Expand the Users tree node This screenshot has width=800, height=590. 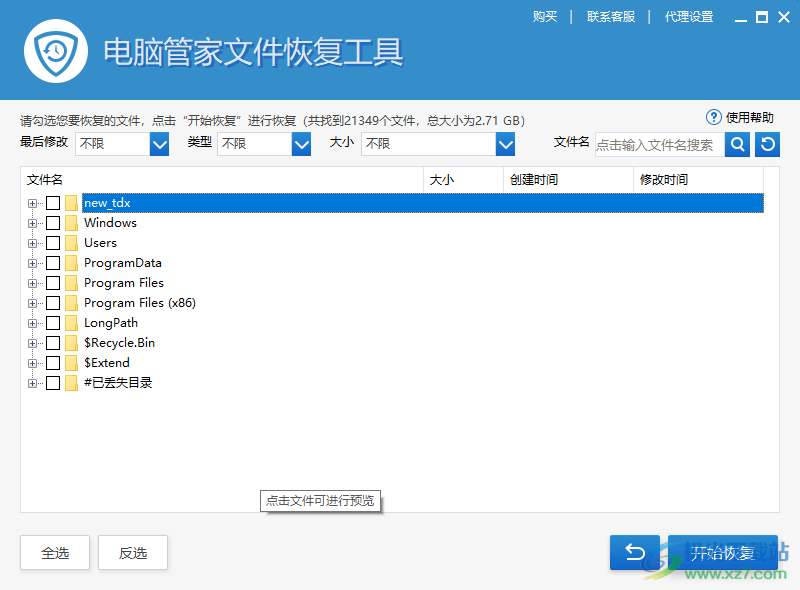(x=32, y=243)
